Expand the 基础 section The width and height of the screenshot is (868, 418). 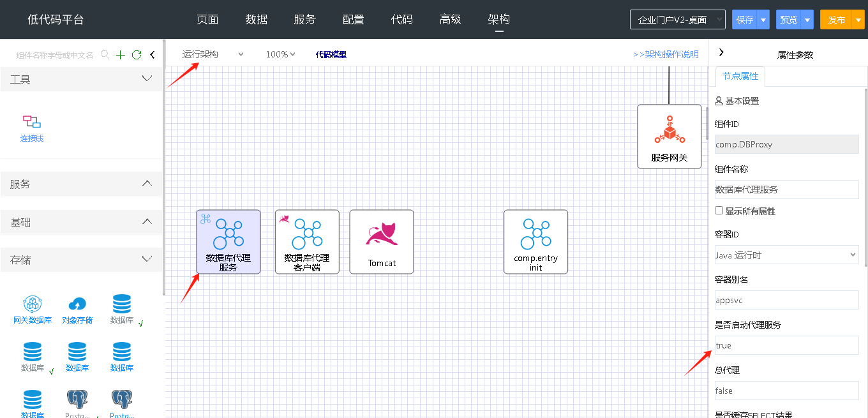tap(82, 222)
